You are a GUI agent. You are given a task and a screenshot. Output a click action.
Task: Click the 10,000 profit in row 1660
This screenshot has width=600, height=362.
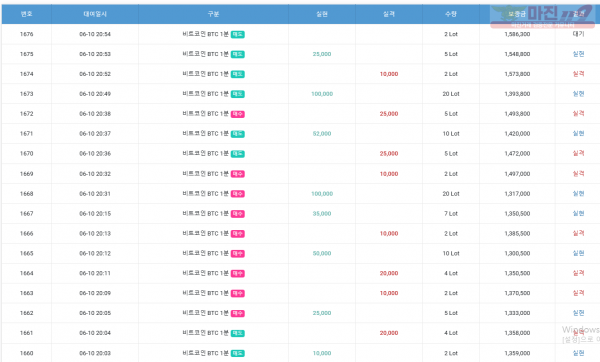pos(322,353)
